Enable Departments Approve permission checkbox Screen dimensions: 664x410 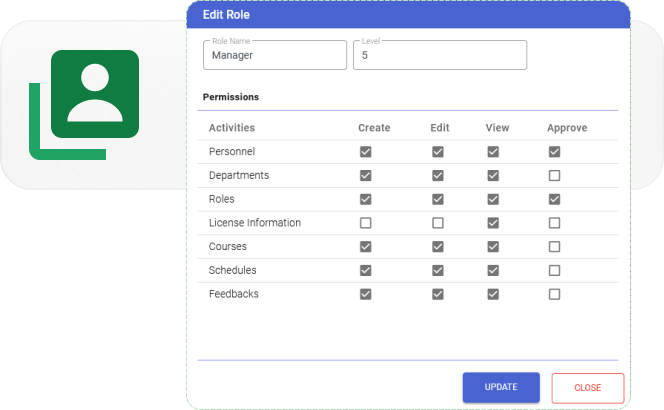click(x=554, y=176)
